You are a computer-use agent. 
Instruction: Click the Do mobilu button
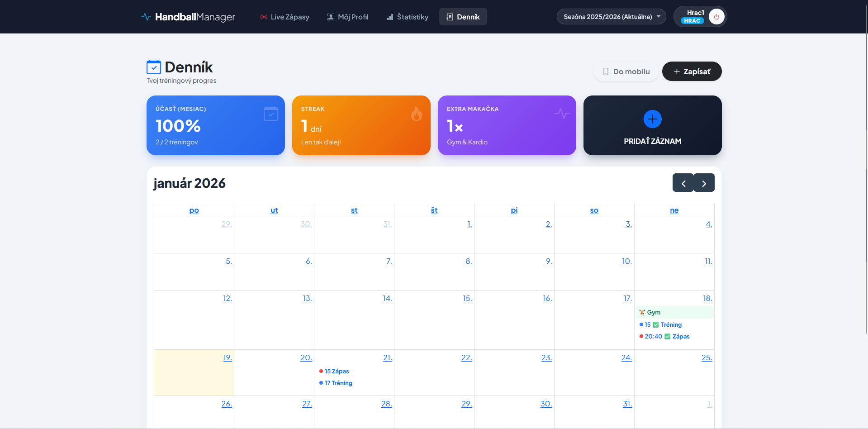626,71
